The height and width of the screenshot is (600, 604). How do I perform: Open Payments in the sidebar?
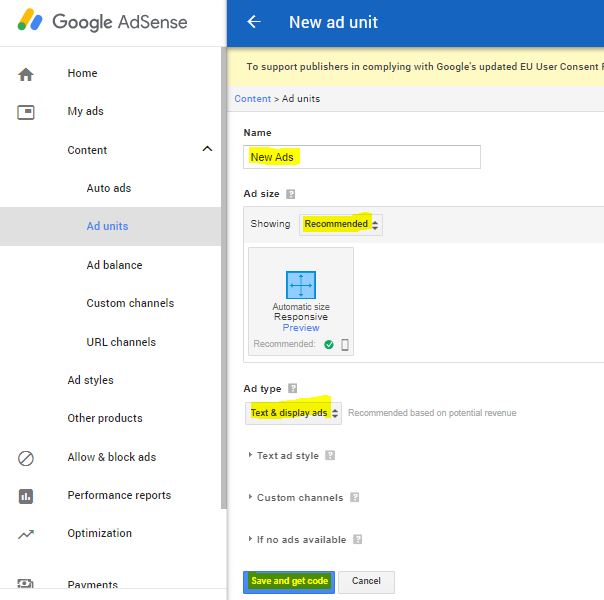point(92,584)
